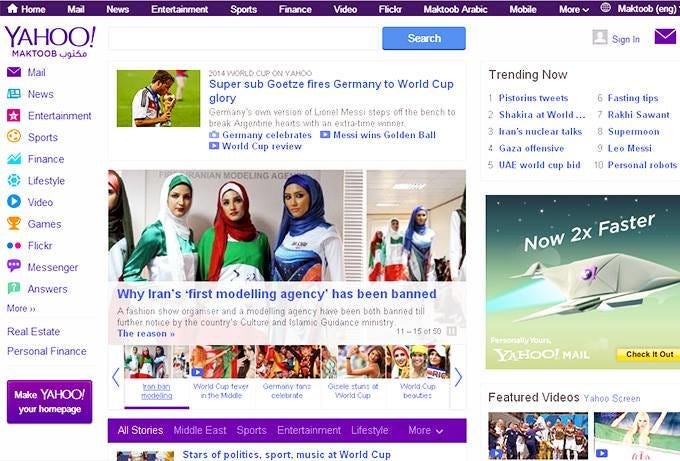This screenshot has height=461, width=680.
Task: Open Yahoo Screen link beside Featured Videos
Action: coord(611,398)
